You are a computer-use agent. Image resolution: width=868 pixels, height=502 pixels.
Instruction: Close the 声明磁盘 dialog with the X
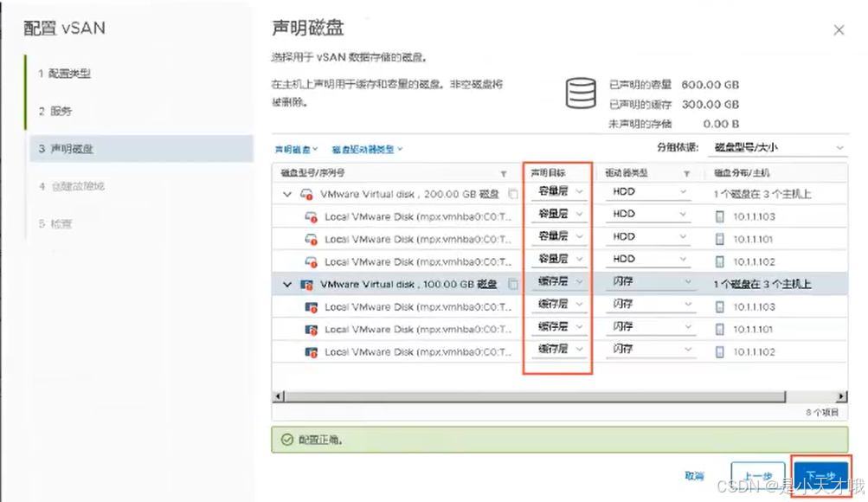click(839, 30)
